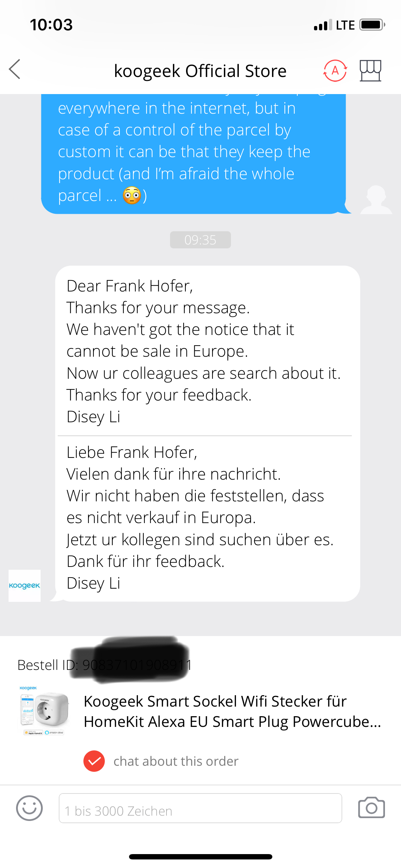Select the blue outgoing message bubble
401x868 pixels.
click(194, 154)
